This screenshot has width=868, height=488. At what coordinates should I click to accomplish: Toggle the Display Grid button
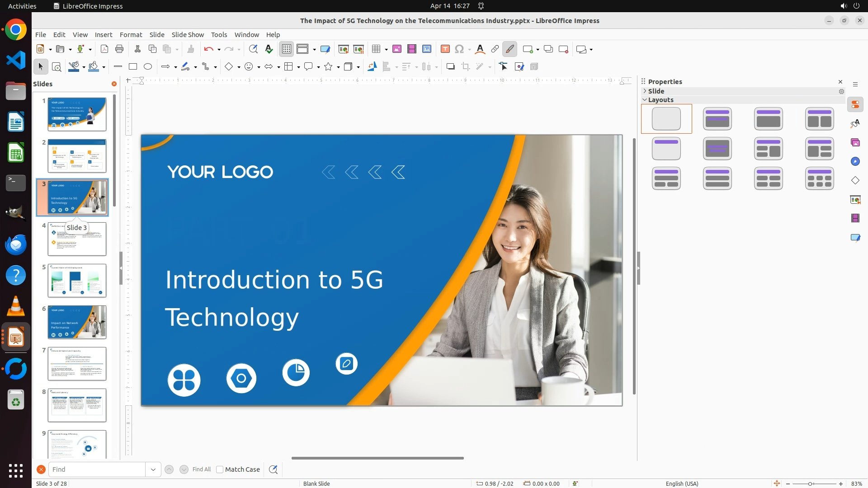point(287,49)
